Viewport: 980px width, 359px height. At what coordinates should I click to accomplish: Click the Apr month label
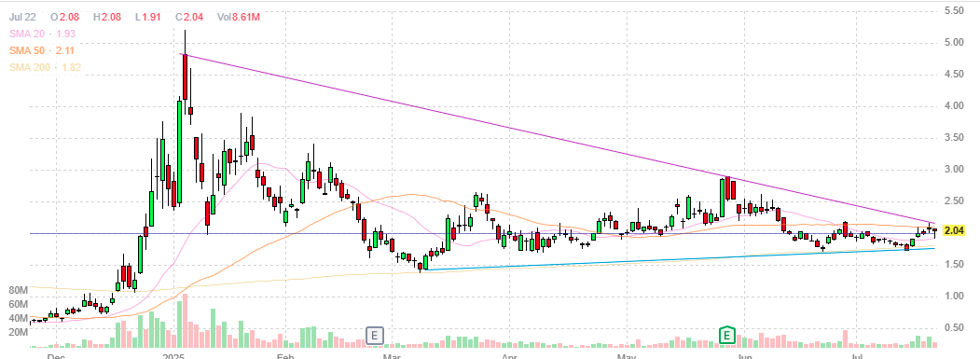(x=509, y=357)
